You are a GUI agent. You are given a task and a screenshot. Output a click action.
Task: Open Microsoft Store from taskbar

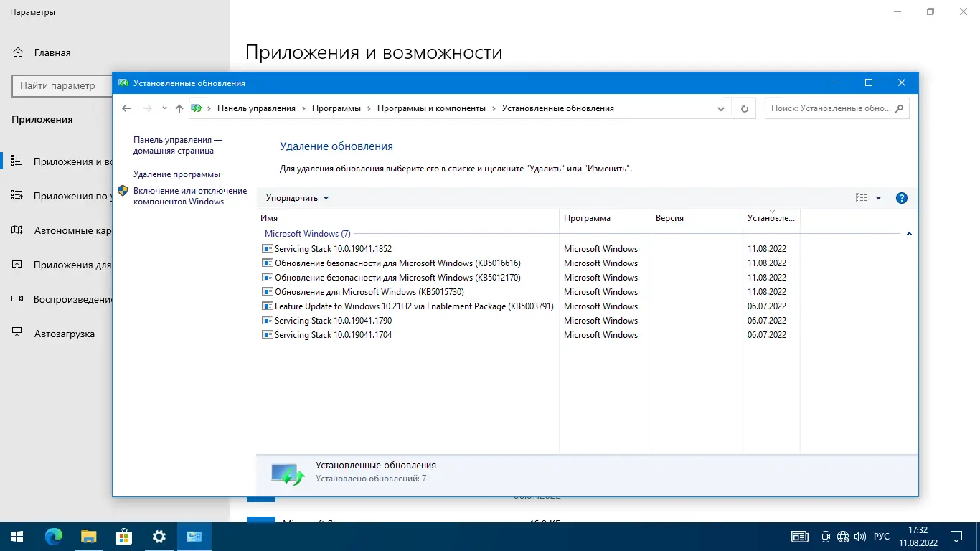click(x=124, y=537)
